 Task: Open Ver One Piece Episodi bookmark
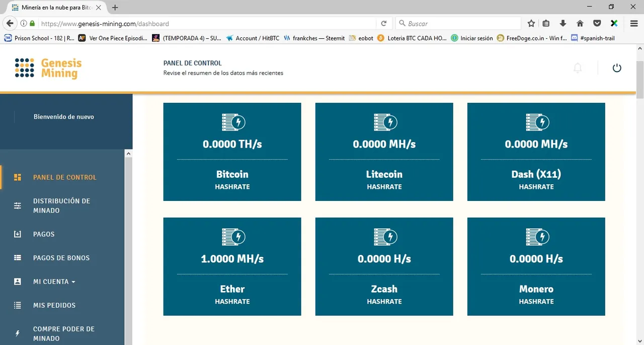point(113,38)
